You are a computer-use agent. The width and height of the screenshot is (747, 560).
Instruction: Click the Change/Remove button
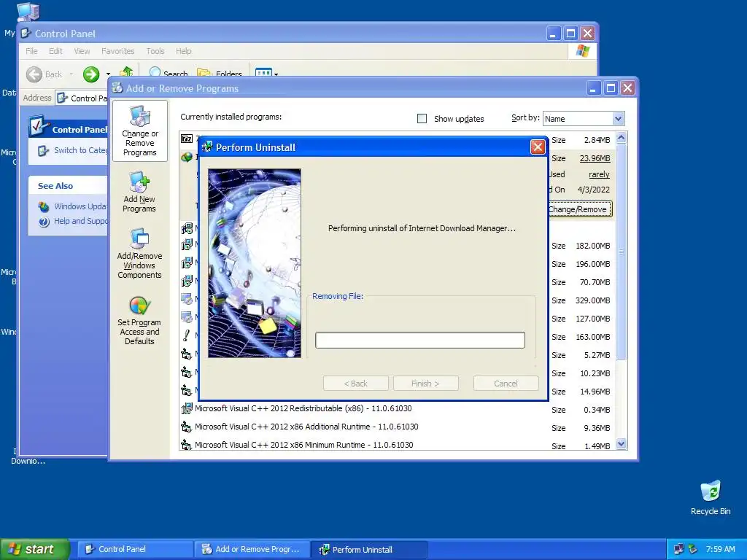coord(580,209)
